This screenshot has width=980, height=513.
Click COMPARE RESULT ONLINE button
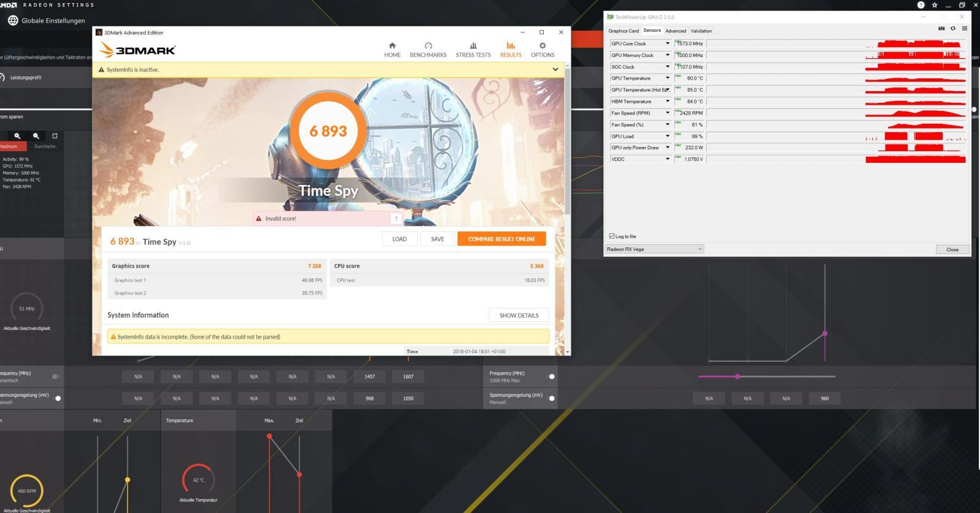502,239
